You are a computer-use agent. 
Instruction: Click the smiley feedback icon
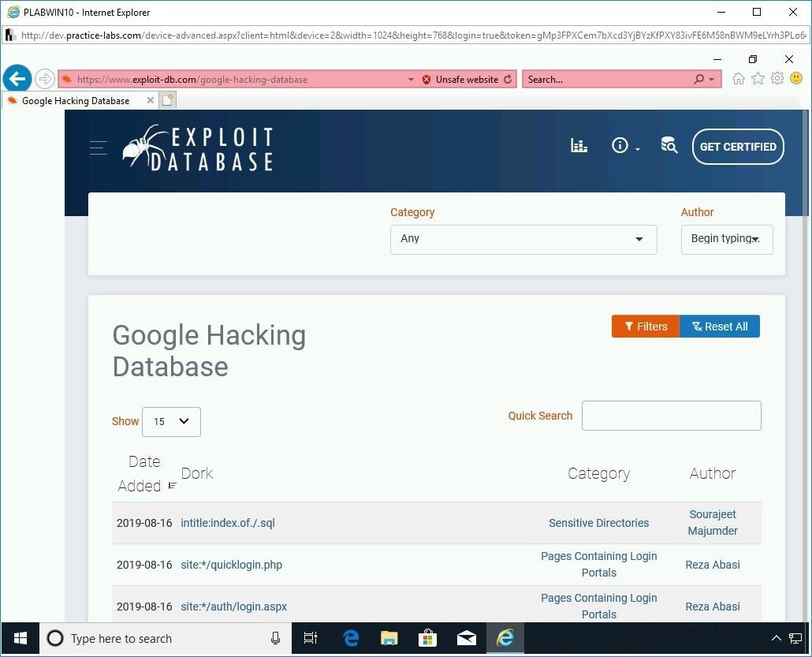click(x=796, y=78)
